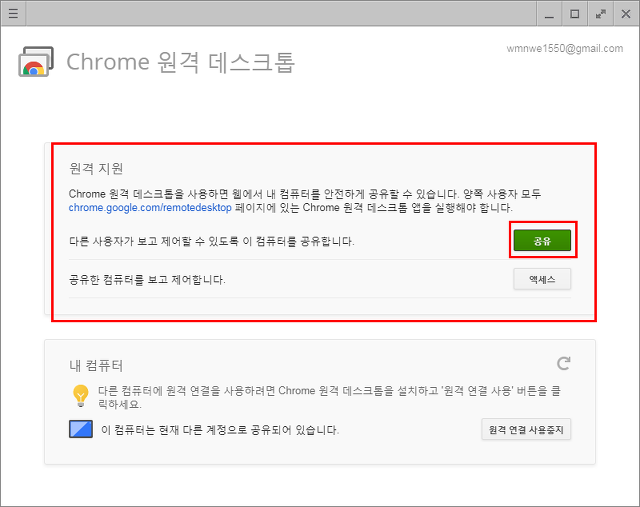This screenshot has width=640, height=507.
Task: Click the 원격 지원 heading
Action: (96, 168)
